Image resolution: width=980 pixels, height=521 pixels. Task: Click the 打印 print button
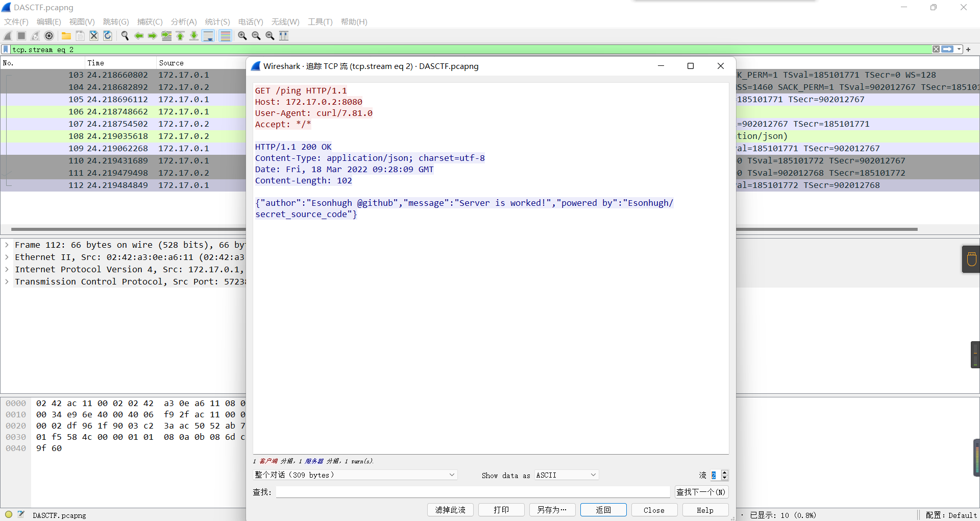tap(501, 510)
